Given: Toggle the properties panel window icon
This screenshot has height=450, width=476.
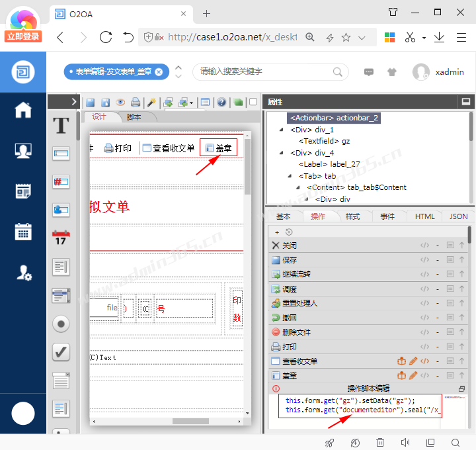Looking at the screenshot, I should pos(466,101).
